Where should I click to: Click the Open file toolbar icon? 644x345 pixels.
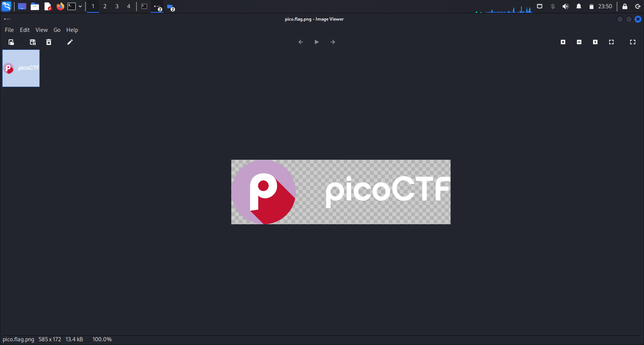coord(11,42)
